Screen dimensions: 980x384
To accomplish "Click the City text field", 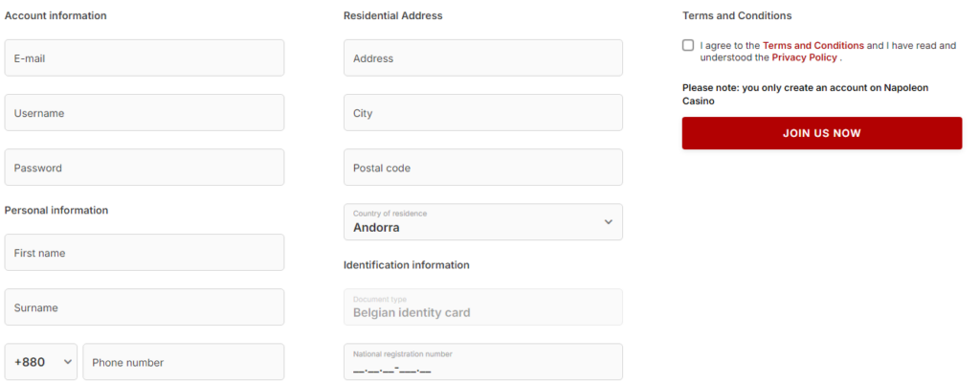I will (482, 113).
